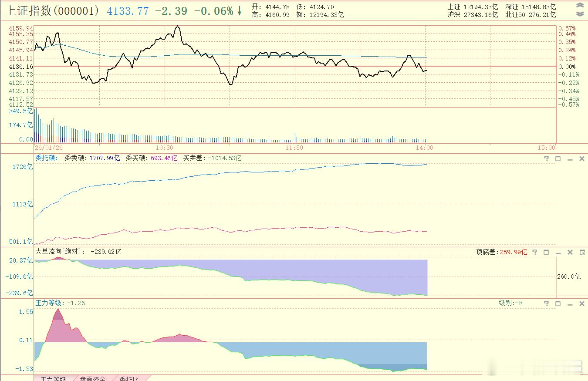Select the current index value 4133.77

[128, 11]
